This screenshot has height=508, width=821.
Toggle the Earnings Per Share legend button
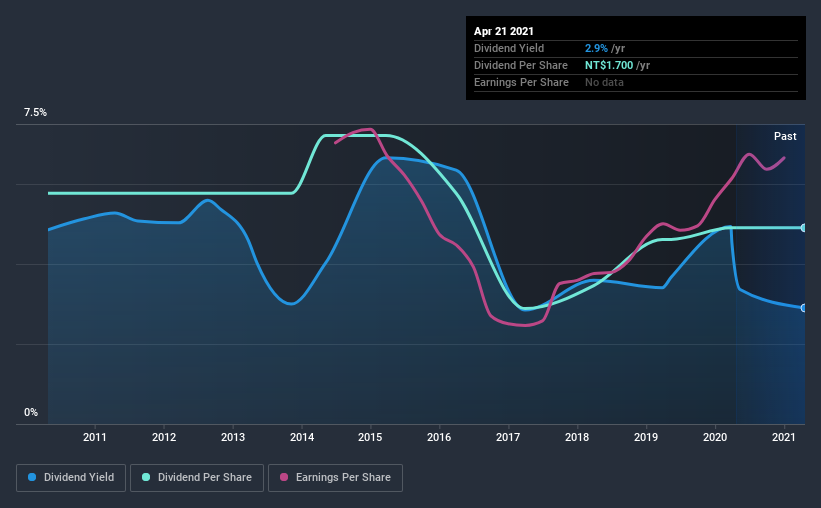tap(335, 478)
